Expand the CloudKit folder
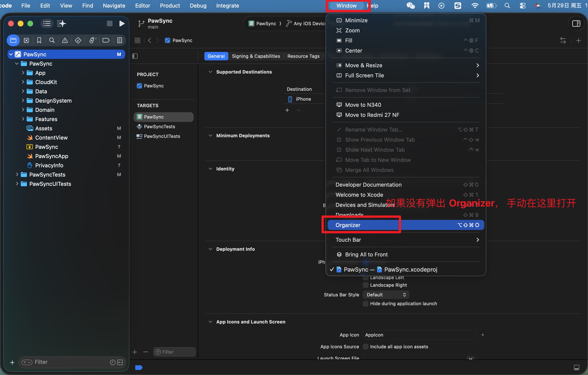Image resolution: width=588 pixels, height=375 pixels. [23, 82]
